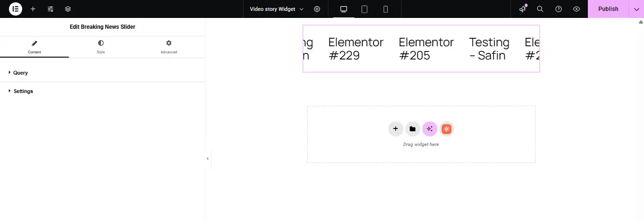Open the Finder search icon
Viewport: 644px width, 221px height.
(540, 9)
